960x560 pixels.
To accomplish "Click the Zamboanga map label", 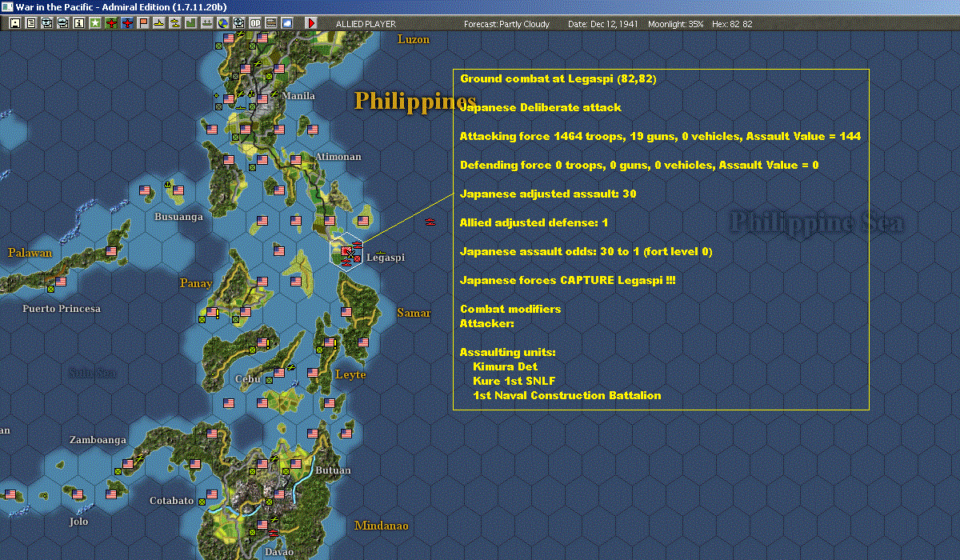I will 98,440.
